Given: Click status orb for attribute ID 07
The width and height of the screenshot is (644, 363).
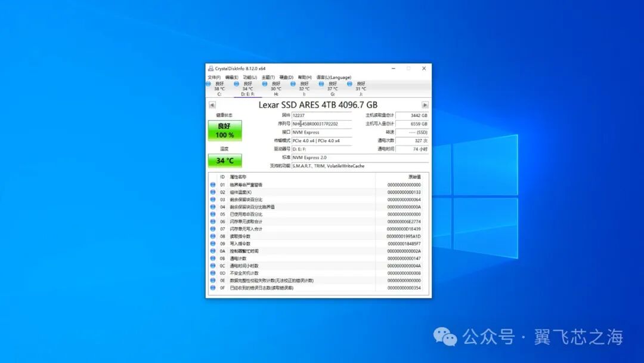Looking at the screenshot, I should [213, 229].
